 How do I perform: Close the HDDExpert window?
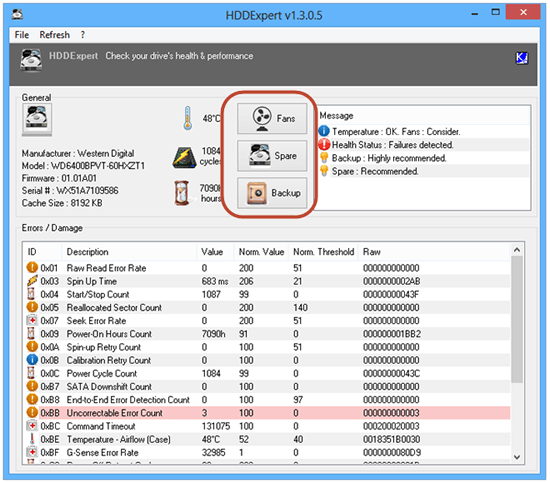click(523, 12)
